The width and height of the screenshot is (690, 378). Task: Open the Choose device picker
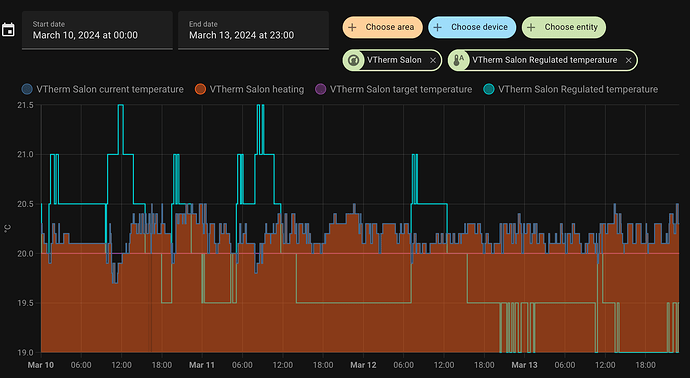point(472,27)
